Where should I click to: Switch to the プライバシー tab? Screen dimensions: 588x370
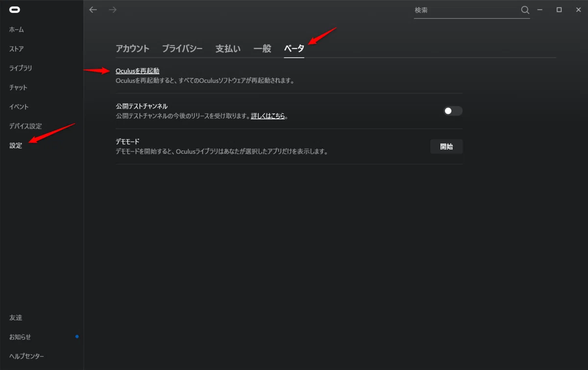[x=182, y=48]
